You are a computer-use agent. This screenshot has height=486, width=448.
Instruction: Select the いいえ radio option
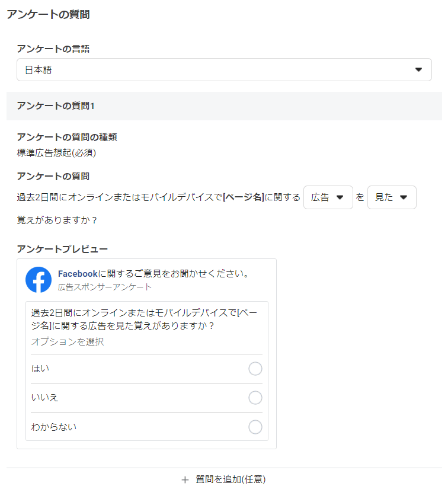tap(255, 398)
